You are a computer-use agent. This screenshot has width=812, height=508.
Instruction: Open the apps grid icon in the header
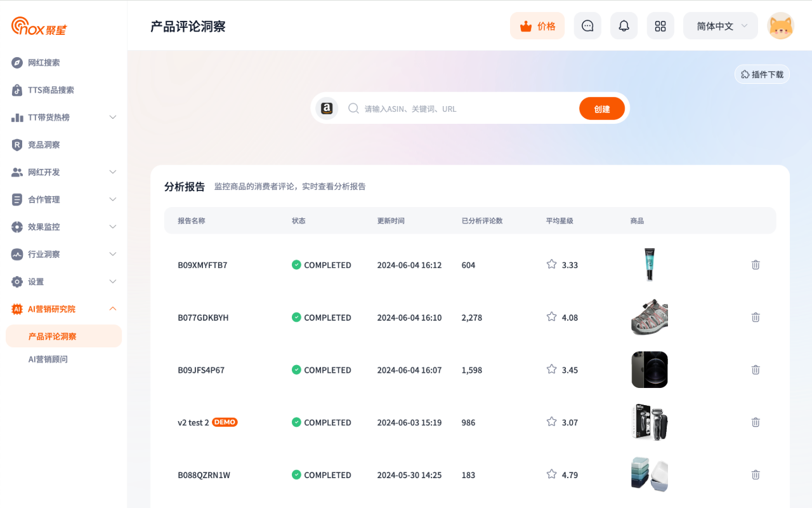pyautogui.click(x=660, y=25)
